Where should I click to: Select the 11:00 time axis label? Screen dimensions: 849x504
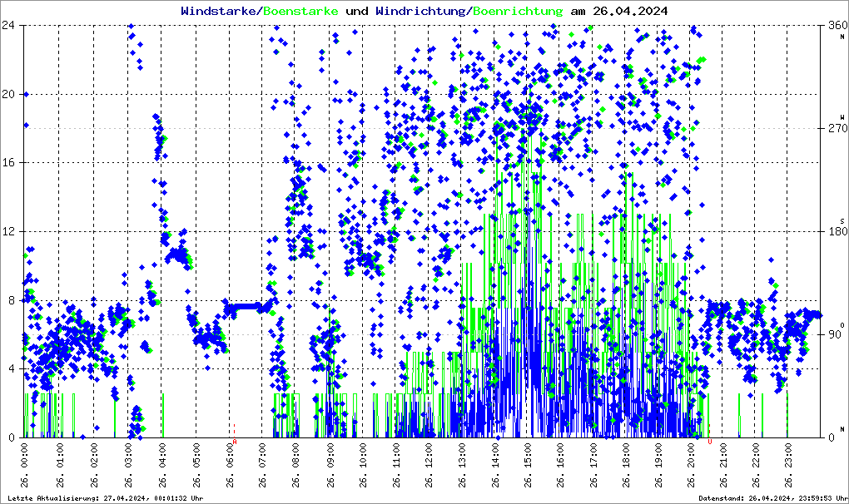(x=396, y=466)
